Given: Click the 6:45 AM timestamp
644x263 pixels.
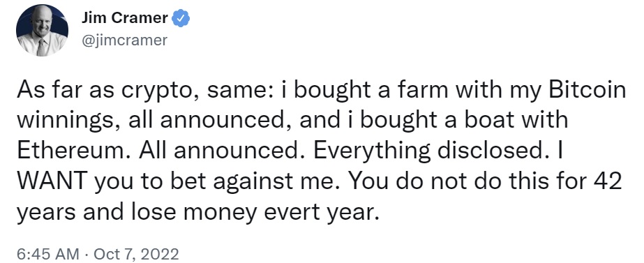Looking at the screenshot, I should pos(47,253).
